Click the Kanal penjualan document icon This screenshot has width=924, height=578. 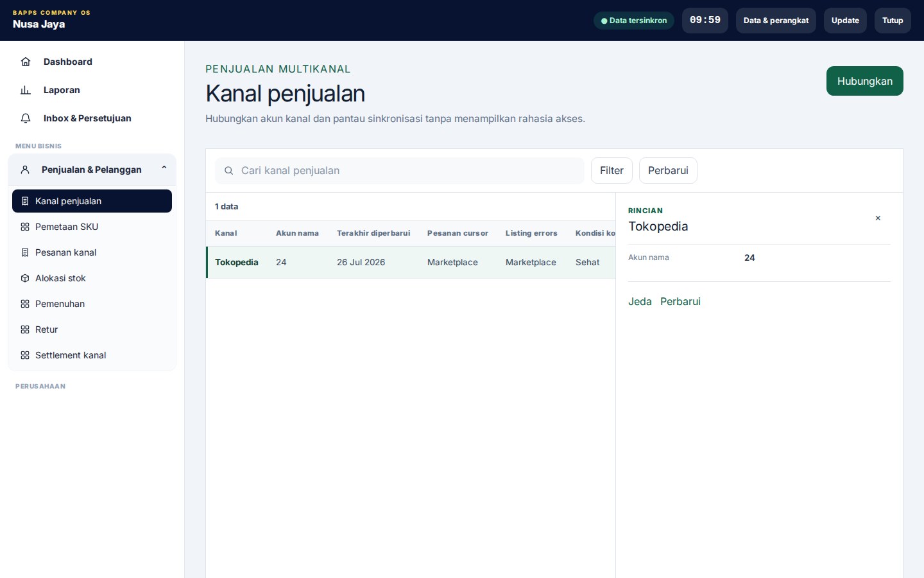tap(25, 201)
